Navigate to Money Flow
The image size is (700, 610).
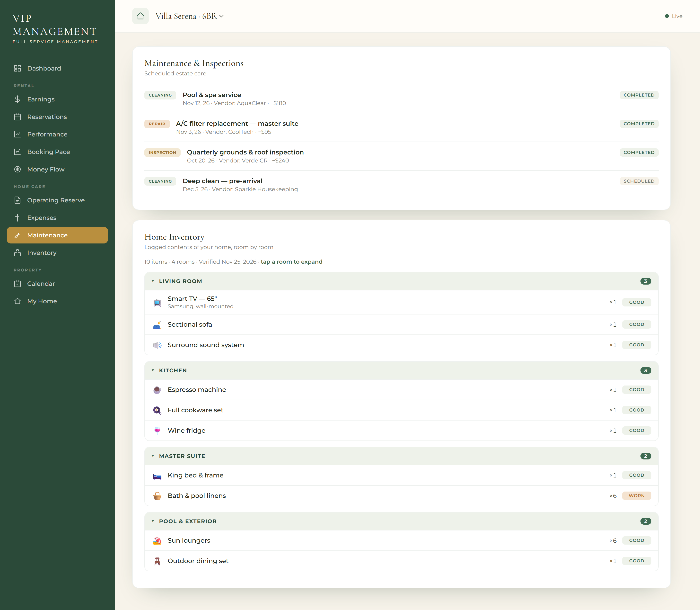point(57,170)
